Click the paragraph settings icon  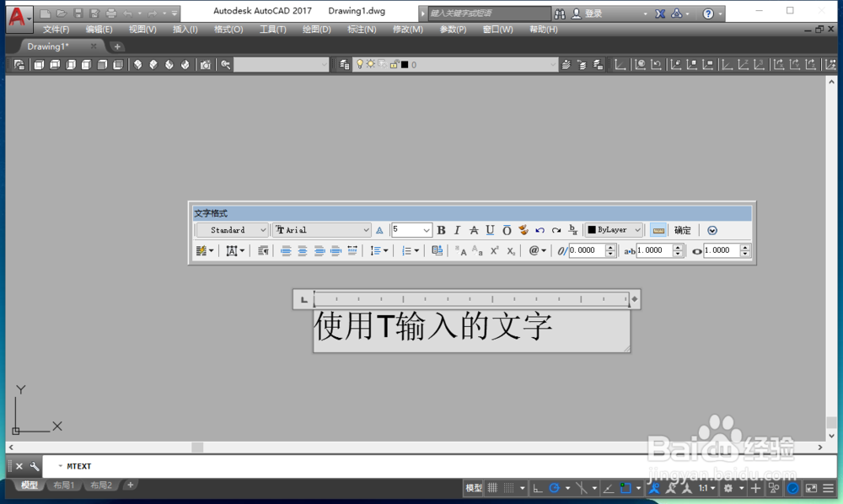[263, 250]
